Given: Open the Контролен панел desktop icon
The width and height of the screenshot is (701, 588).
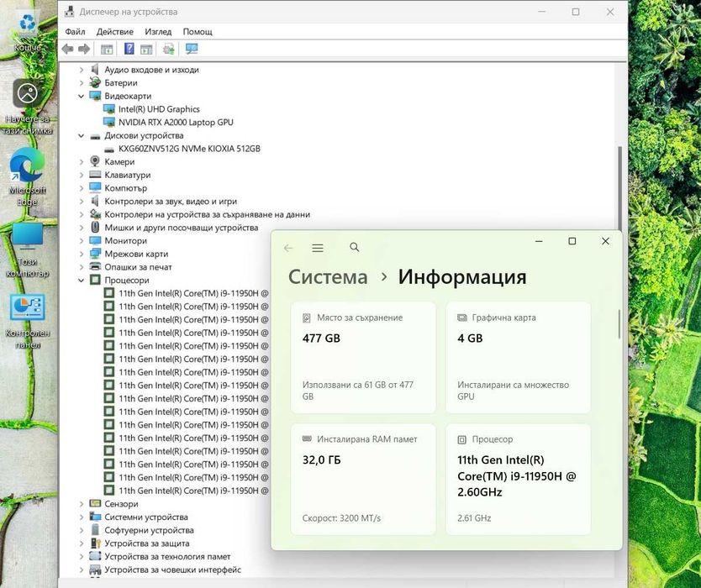Looking at the screenshot, I should 27,321.
